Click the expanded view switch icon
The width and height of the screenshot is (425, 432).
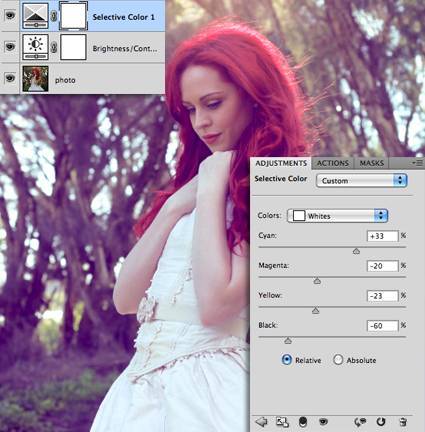point(283,422)
